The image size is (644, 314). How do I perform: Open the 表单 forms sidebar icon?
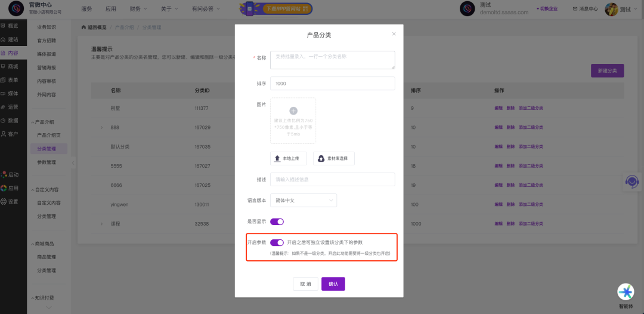4,80
